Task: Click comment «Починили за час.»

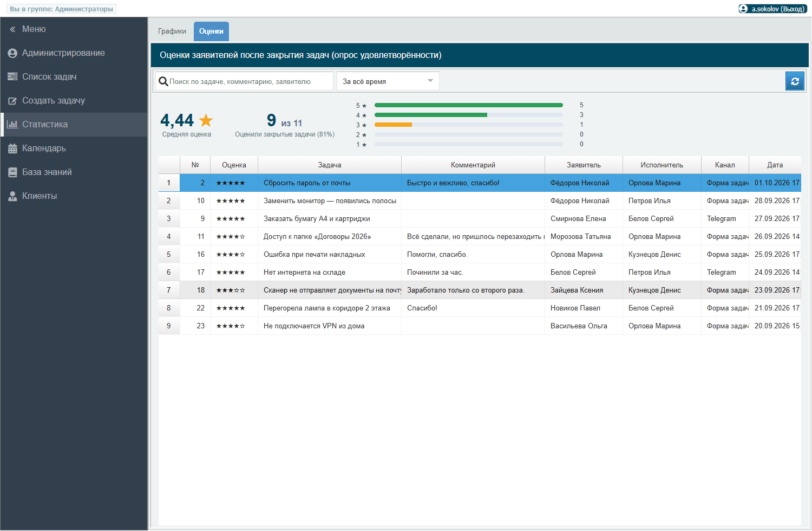Action: 435,273
